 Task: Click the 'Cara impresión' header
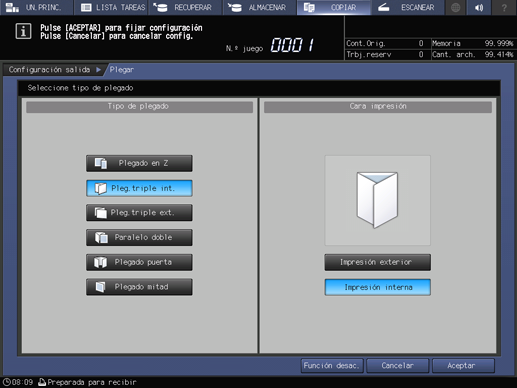[378, 107]
